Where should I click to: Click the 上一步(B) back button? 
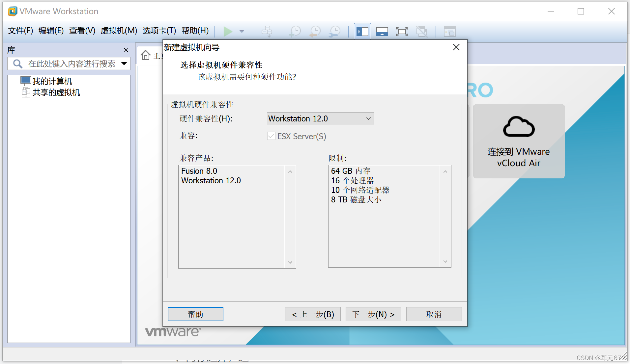pyautogui.click(x=313, y=314)
